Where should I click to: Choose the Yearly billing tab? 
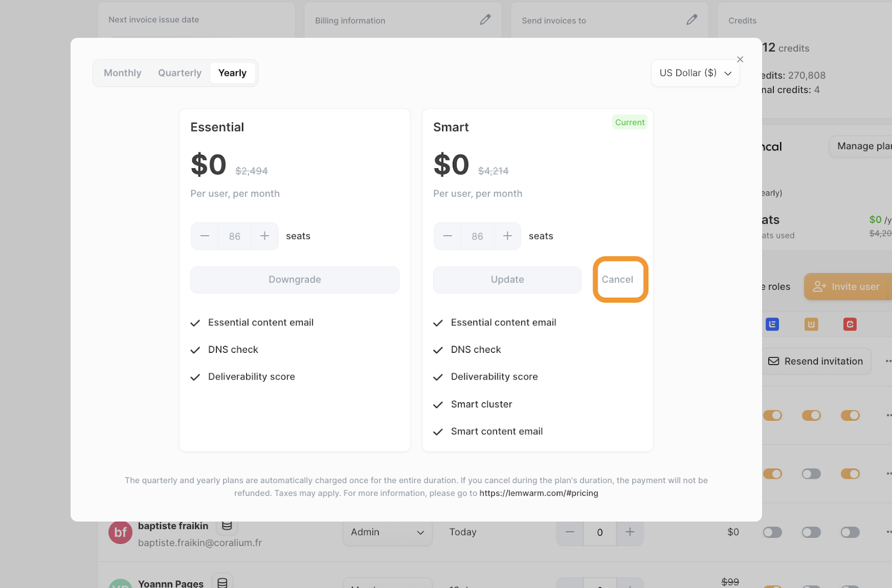pos(232,73)
